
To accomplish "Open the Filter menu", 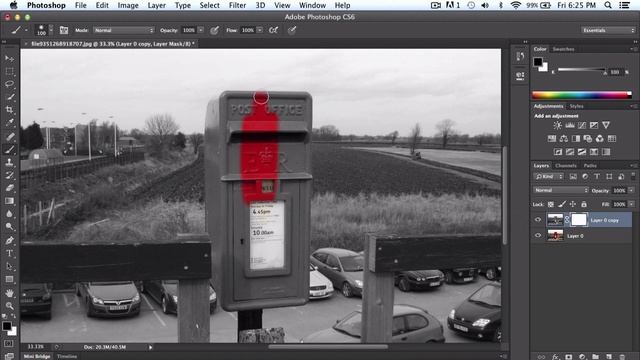I will point(237,5).
